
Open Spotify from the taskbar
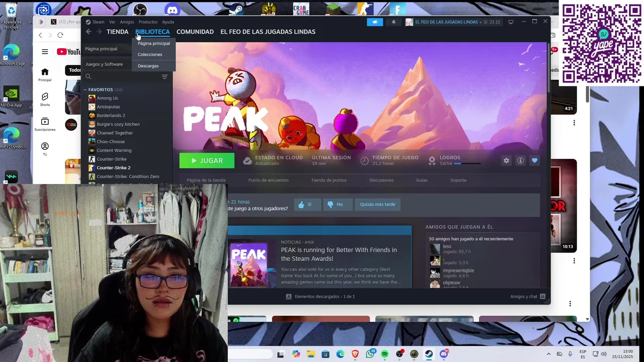pos(385,354)
